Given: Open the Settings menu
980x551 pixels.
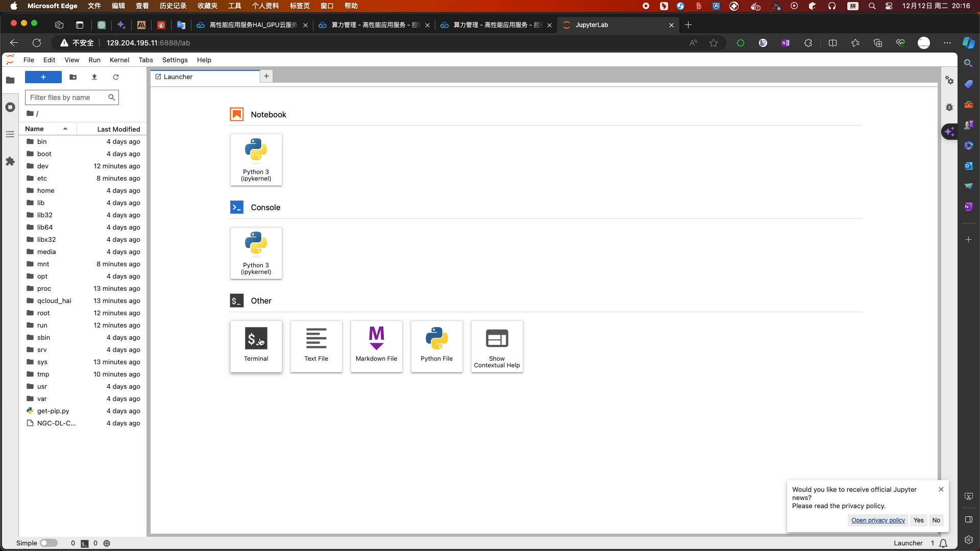Looking at the screenshot, I should click(x=175, y=60).
